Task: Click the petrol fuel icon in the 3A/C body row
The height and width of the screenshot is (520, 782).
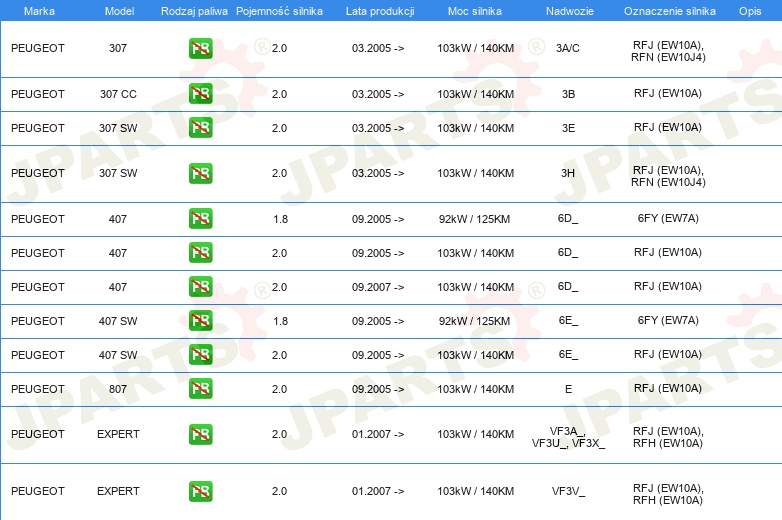Action: [200, 48]
